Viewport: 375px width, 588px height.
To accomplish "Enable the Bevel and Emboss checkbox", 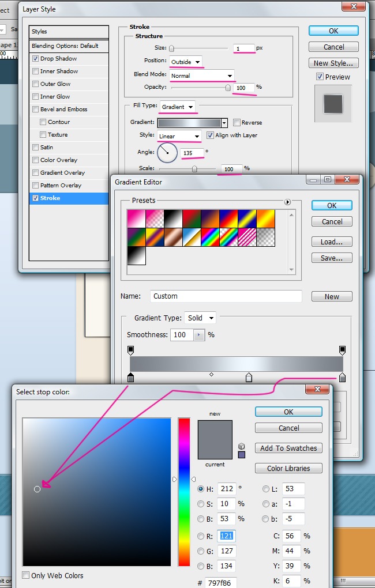I will 36,110.
